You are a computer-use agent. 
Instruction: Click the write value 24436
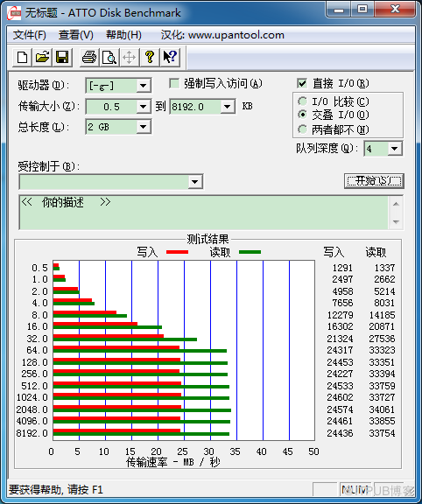pos(340,433)
